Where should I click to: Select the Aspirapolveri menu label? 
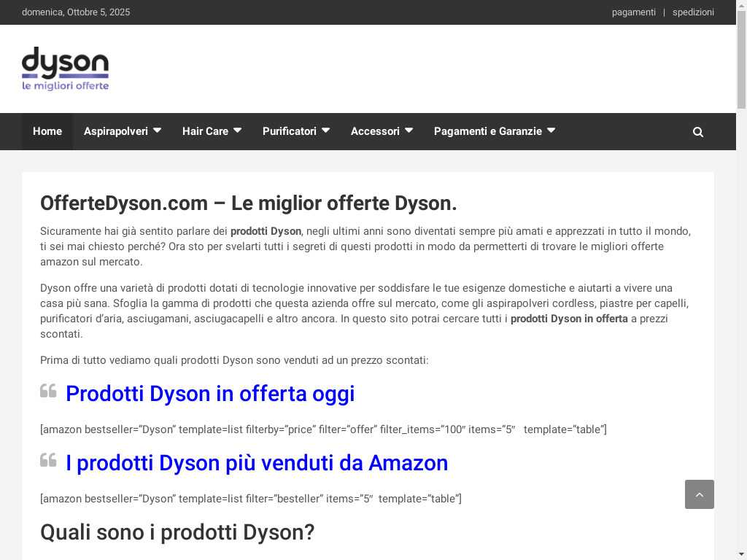click(x=115, y=131)
